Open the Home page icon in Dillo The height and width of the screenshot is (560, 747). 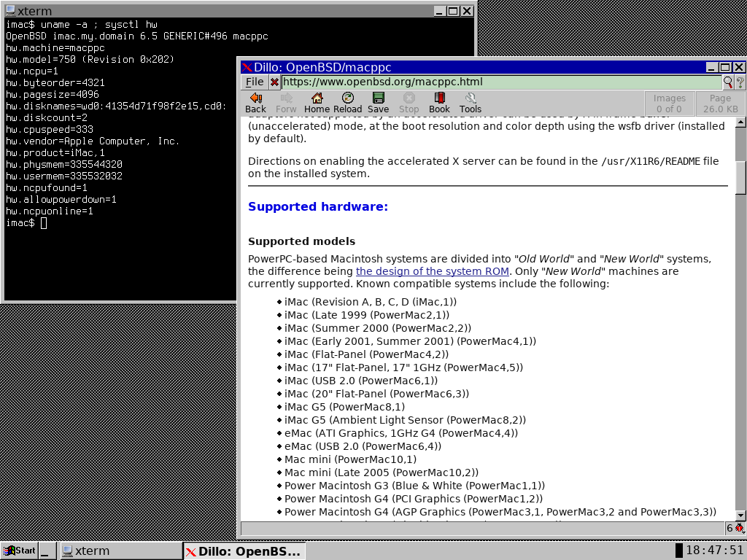317,103
